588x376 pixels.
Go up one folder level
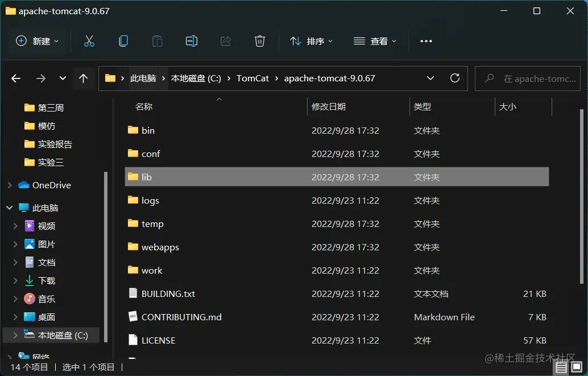tap(83, 78)
